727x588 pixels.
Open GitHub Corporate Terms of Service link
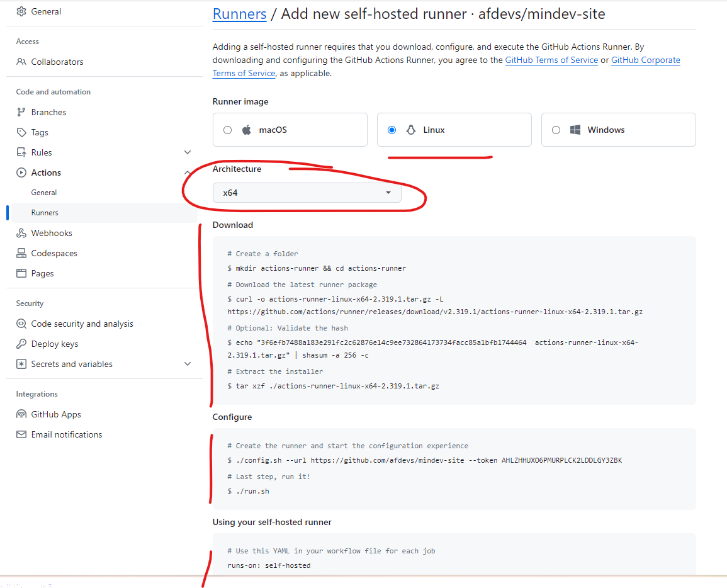coord(645,60)
